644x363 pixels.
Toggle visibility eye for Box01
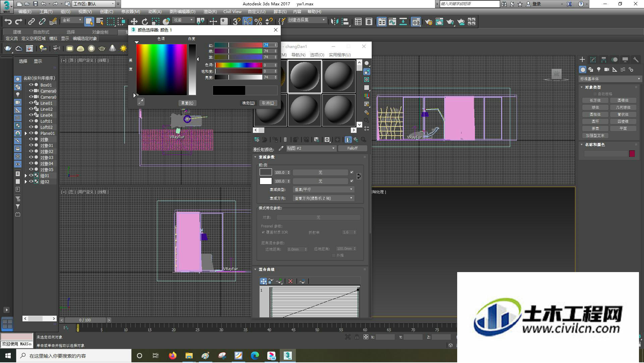[31, 85]
